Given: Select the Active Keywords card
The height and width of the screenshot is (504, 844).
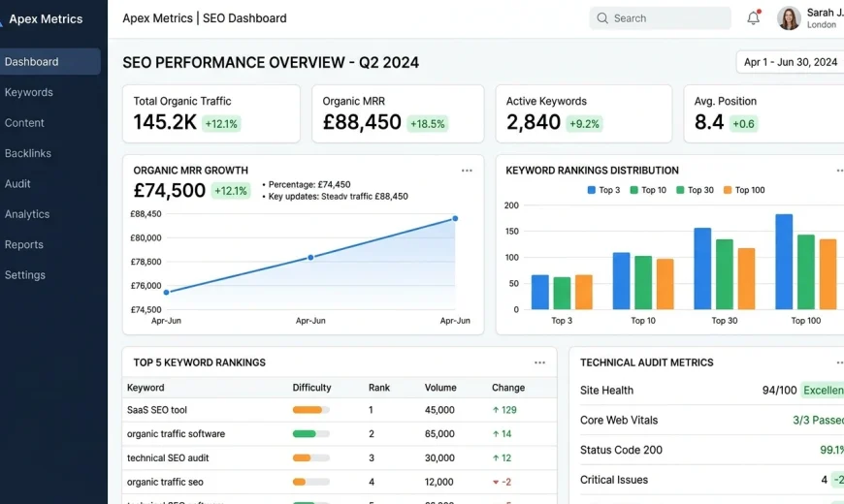Looking at the screenshot, I should coord(583,113).
